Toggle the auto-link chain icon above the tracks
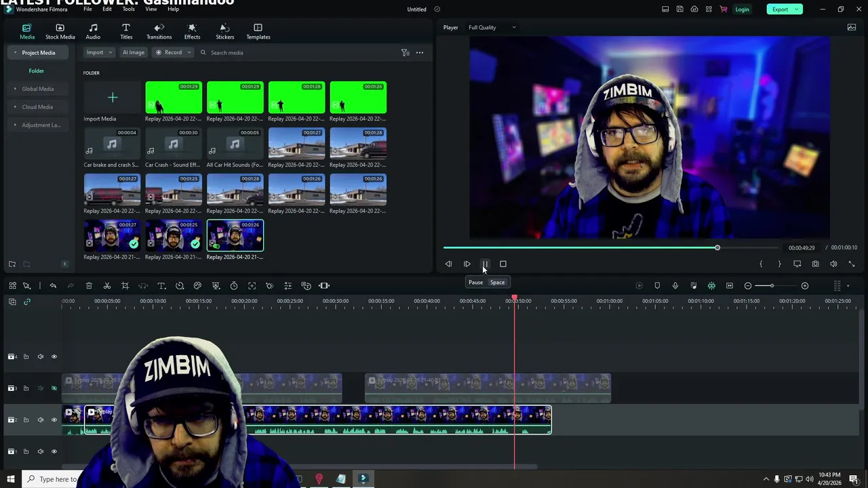This screenshot has width=868, height=488. [27, 302]
